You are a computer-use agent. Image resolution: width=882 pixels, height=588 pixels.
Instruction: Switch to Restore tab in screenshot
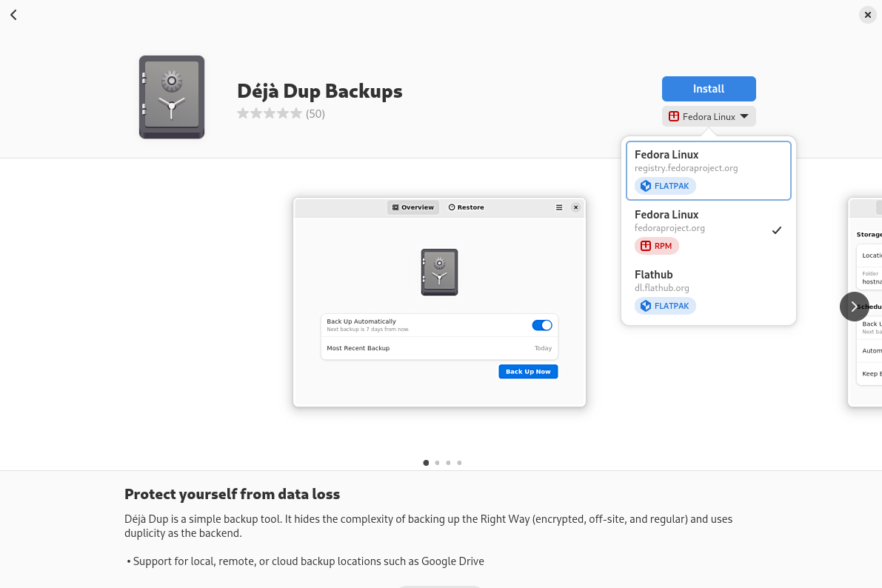(x=467, y=207)
